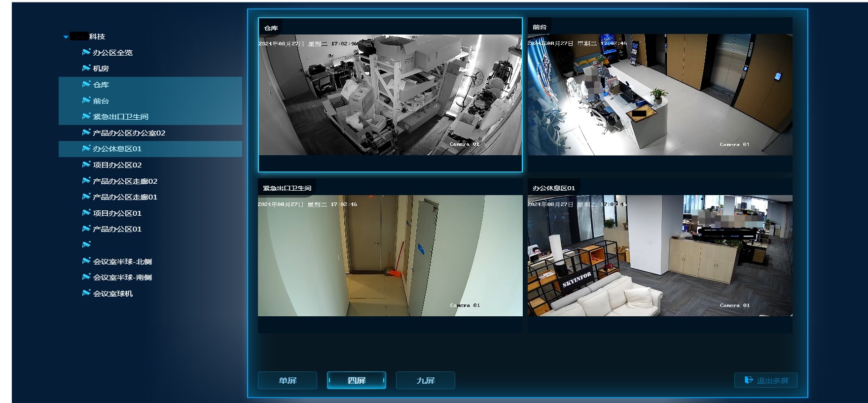Select the 前台 camera video feed
Image resolution: width=868 pixels, height=403 pixels.
click(660, 95)
